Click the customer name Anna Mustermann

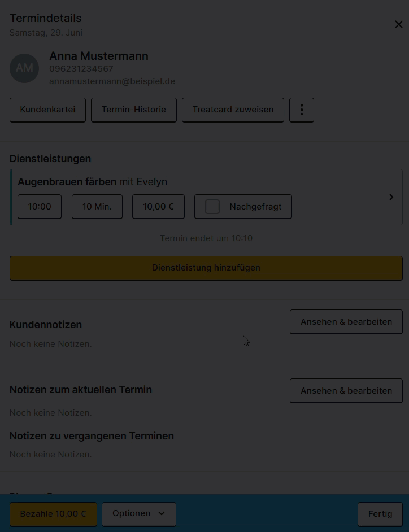[x=99, y=56]
